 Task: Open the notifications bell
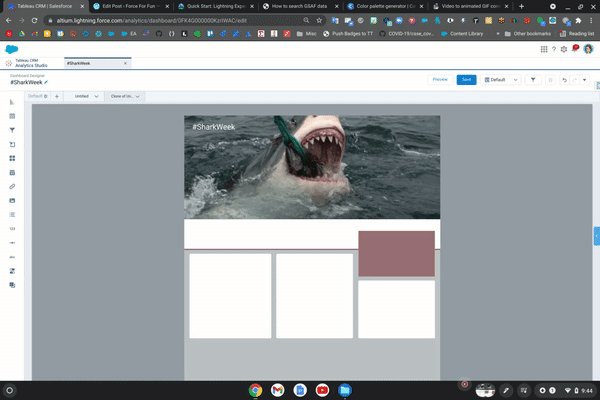point(575,49)
